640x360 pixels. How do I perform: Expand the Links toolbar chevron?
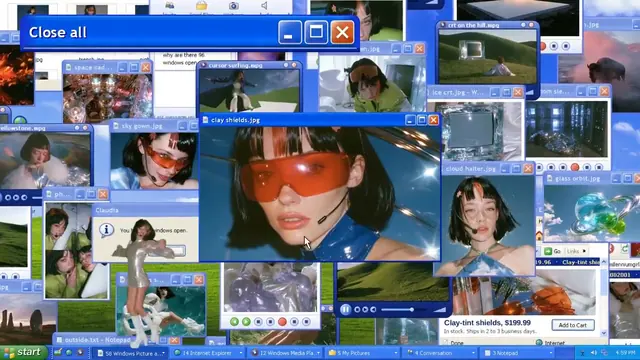(585, 251)
